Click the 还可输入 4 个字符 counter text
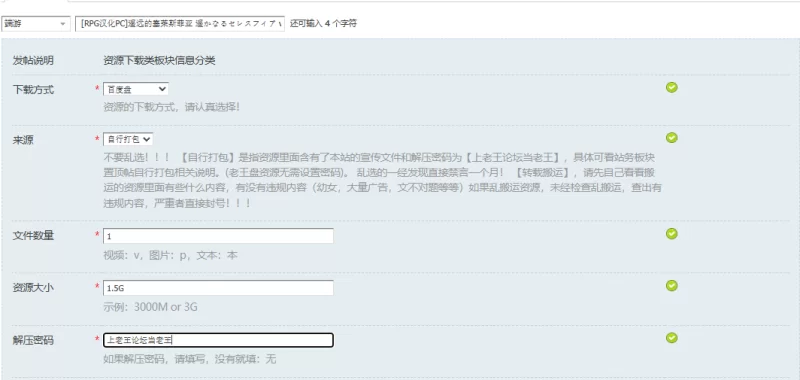The width and height of the screenshot is (800, 380). [323, 23]
